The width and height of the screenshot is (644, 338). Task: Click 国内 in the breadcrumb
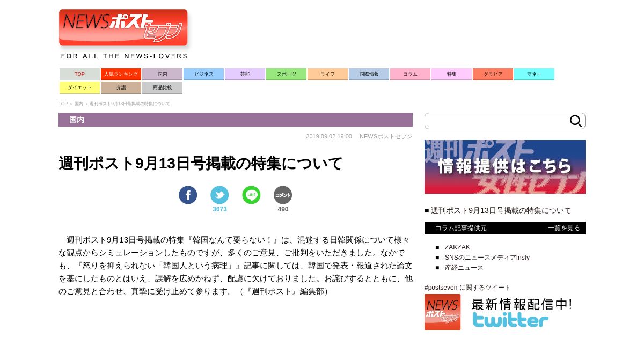click(79, 104)
